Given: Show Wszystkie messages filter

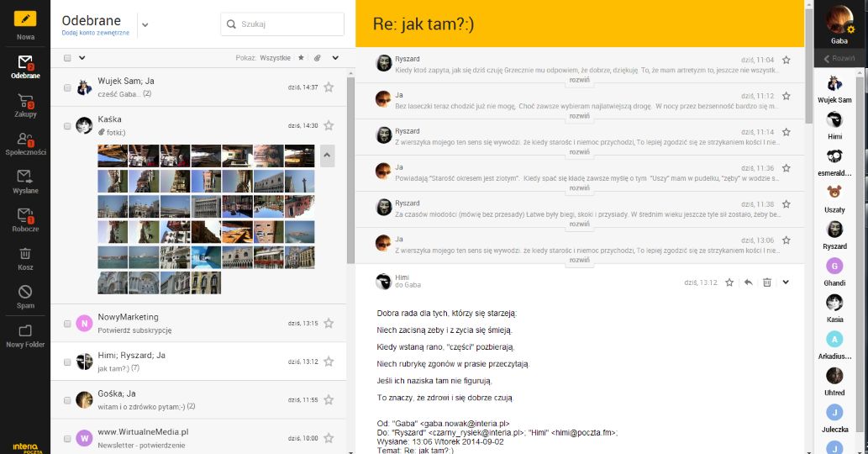Looking at the screenshot, I should [275, 57].
